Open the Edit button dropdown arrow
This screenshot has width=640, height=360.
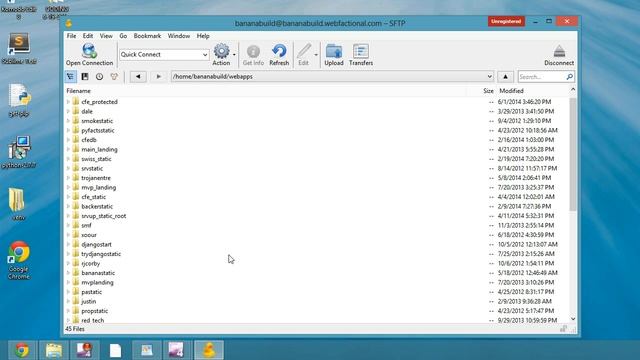pos(316,54)
